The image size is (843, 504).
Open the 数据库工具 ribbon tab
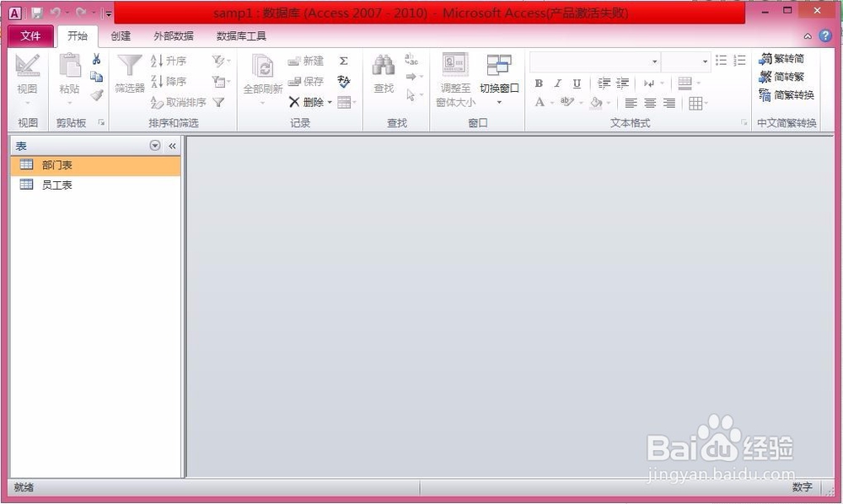coord(241,36)
